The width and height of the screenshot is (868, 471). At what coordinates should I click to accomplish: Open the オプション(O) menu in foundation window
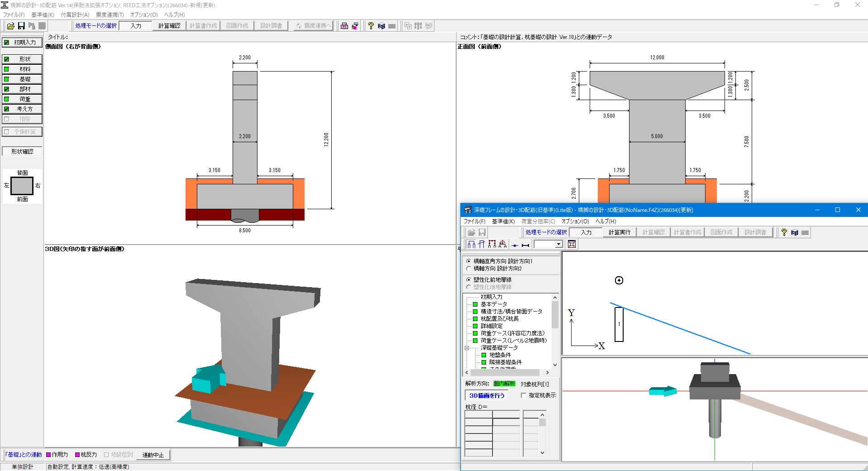pos(575,221)
